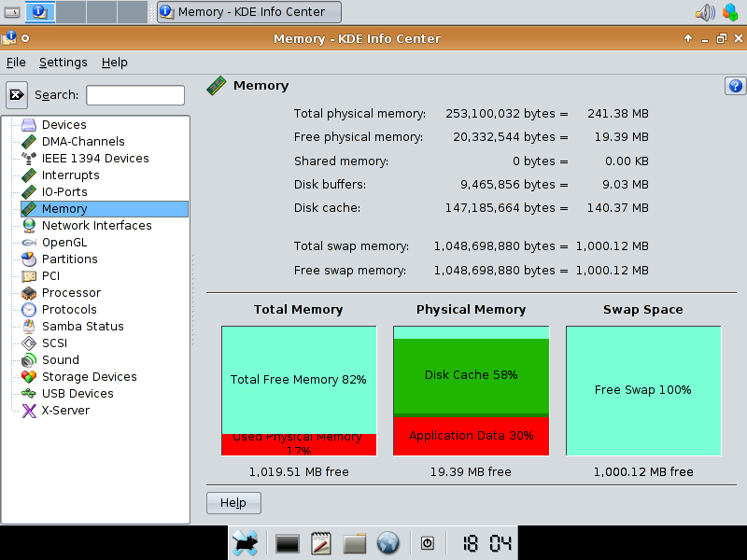
Task: Click the DMA-Channels chip icon
Action: [x=29, y=142]
